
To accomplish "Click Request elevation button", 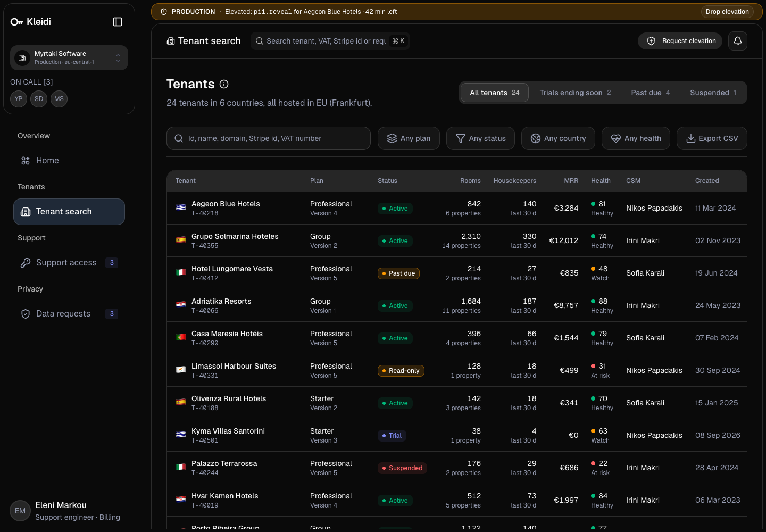I will [x=680, y=41].
